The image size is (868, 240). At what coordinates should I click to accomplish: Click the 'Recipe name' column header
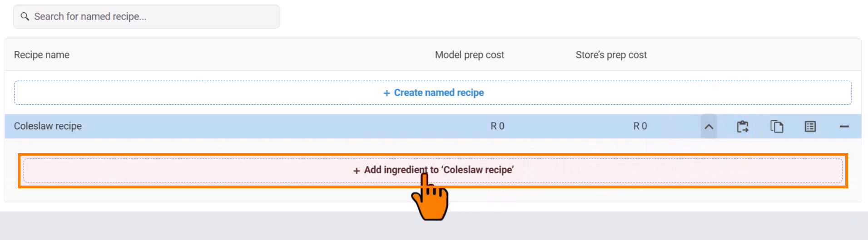pos(42,55)
